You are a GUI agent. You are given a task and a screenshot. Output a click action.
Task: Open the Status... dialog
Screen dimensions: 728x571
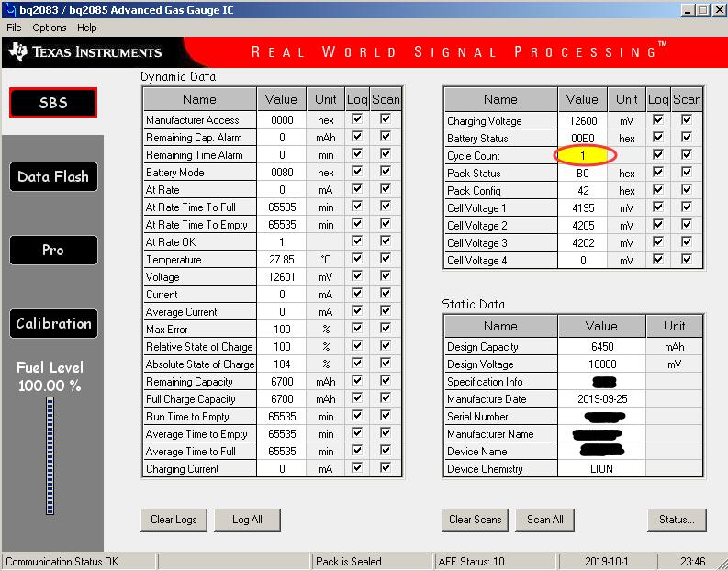pyautogui.click(x=677, y=520)
